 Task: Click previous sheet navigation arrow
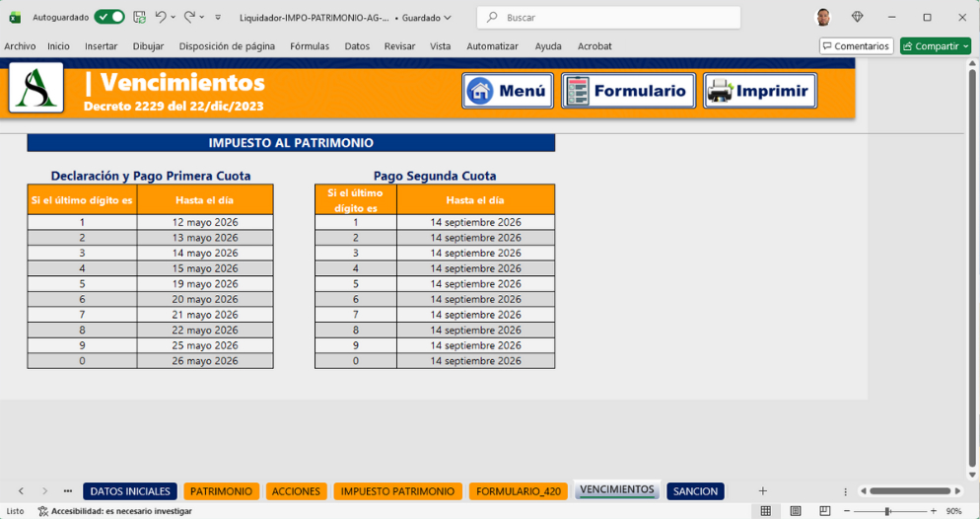pyautogui.click(x=22, y=490)
